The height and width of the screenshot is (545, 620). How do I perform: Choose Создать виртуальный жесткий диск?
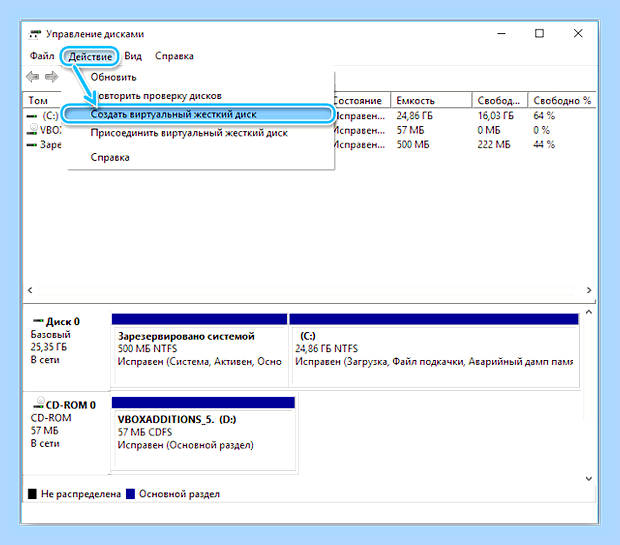pos(198,114)
